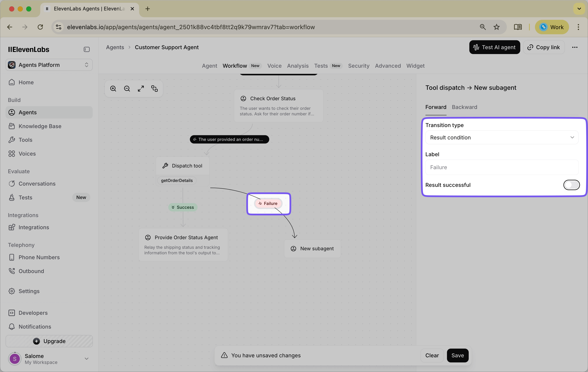Open Voices from the sidebar
This screenshot has width=588, height=372.
coord(27,154)
